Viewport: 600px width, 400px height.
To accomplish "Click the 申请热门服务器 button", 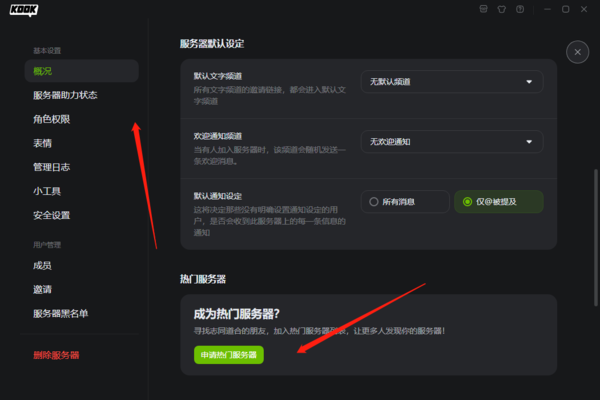I will coord(229,355).
